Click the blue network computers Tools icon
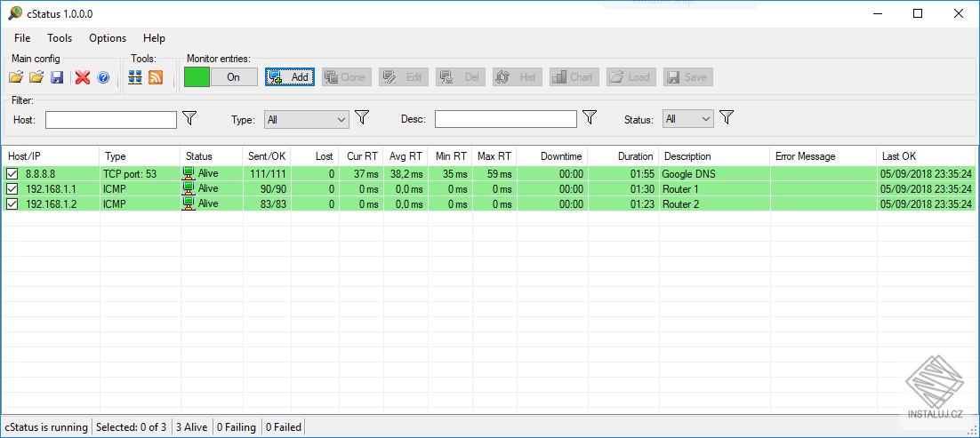Image resolution: width=980 pixels, height=438 pixels. tap(135, 77)
